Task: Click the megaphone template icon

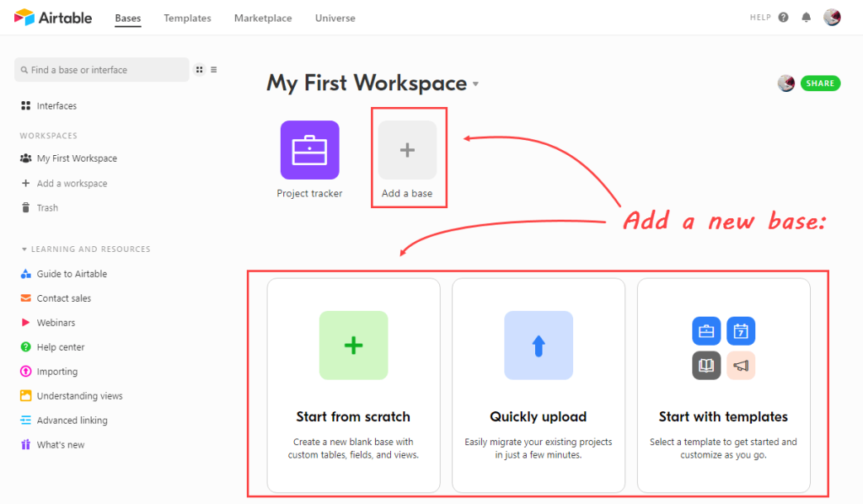Action: tap(741, 365)
